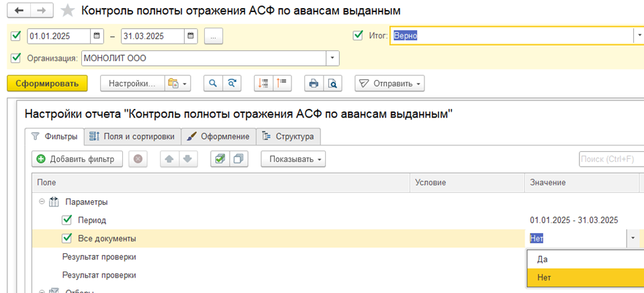Select Да in the dropdown list
Viewport: 644px width, 293px height.
[x=543, y=259]
